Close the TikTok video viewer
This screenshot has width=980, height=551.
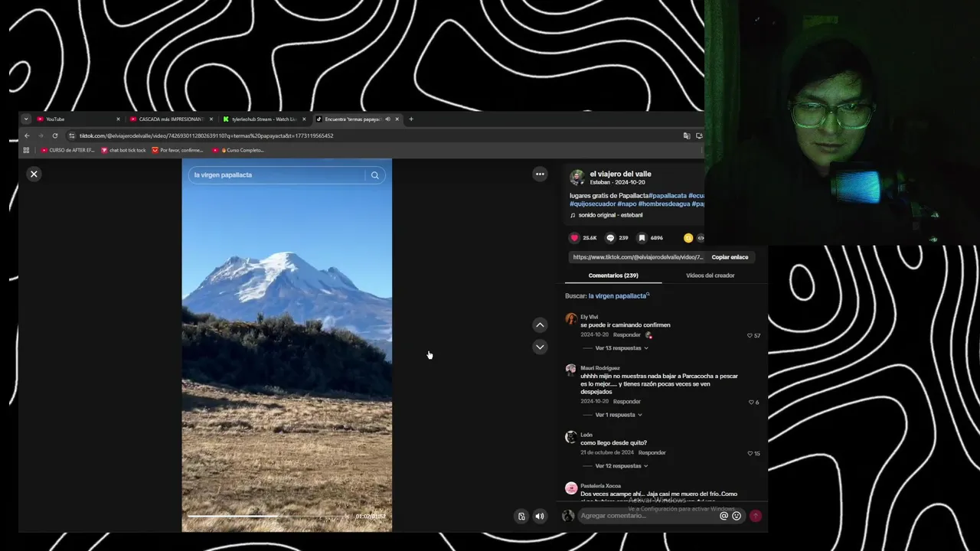(34, 174)
